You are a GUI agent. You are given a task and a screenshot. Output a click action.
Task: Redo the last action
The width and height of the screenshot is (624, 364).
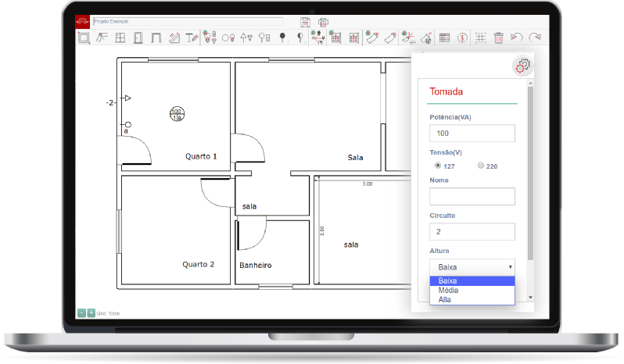click(x=535, y=37)
